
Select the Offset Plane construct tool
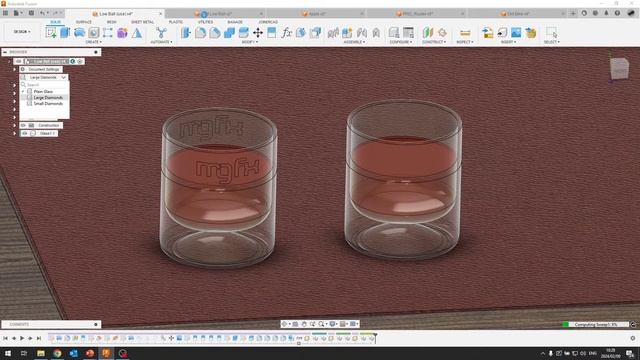(427, 33)
